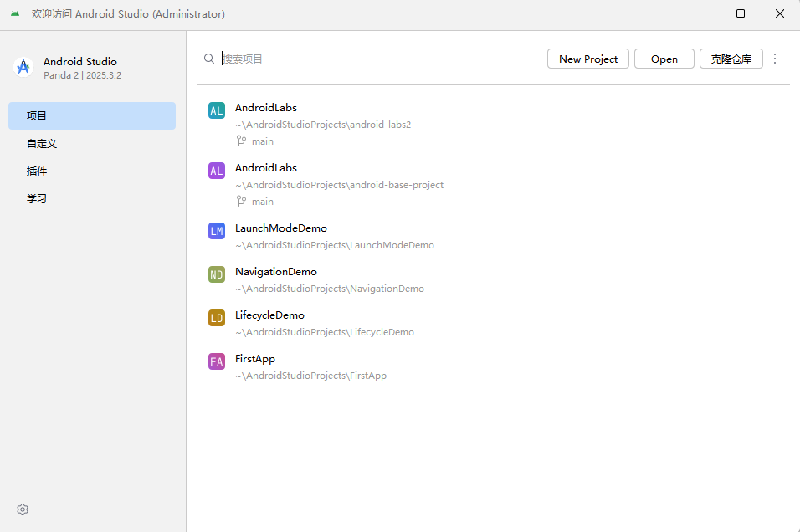Open the LifecycleDemo project
This screenshot has height=532, width=800.
click(x=493, y=324)
